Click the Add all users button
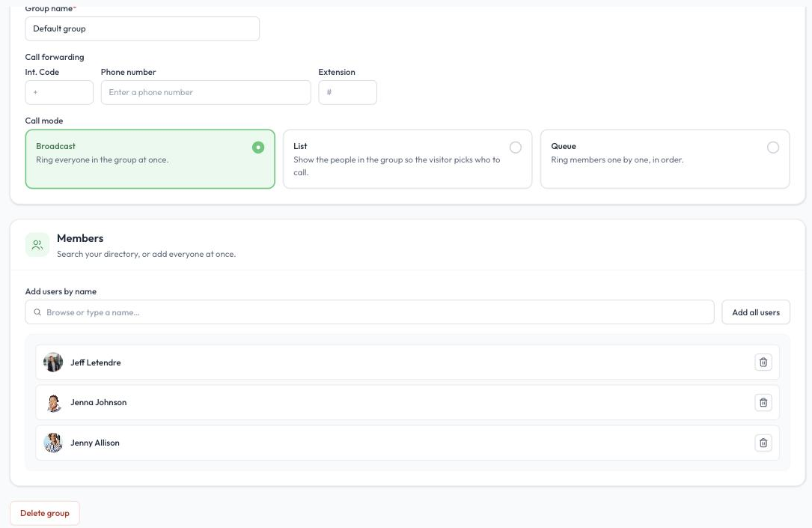812x528 pixels. coord(756,312)
